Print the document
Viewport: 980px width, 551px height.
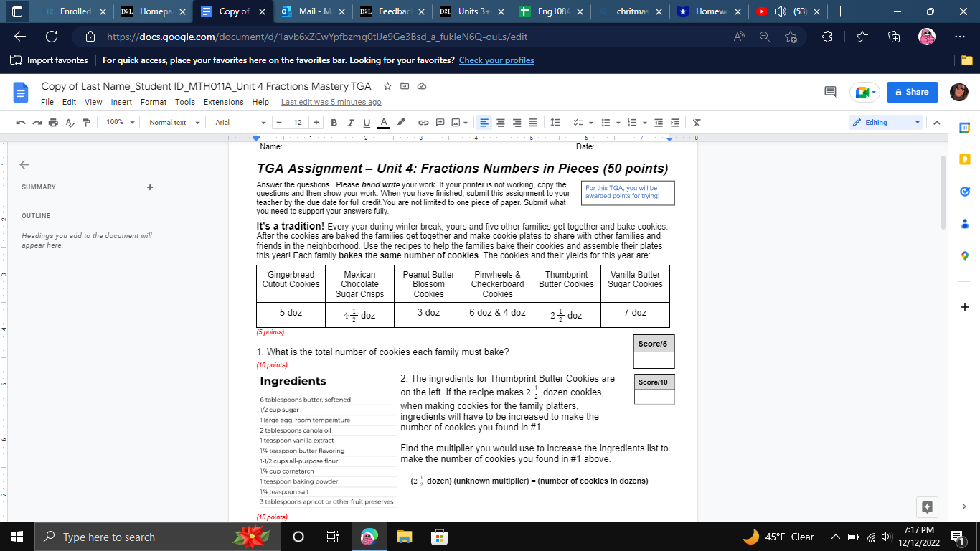[53, 122]
